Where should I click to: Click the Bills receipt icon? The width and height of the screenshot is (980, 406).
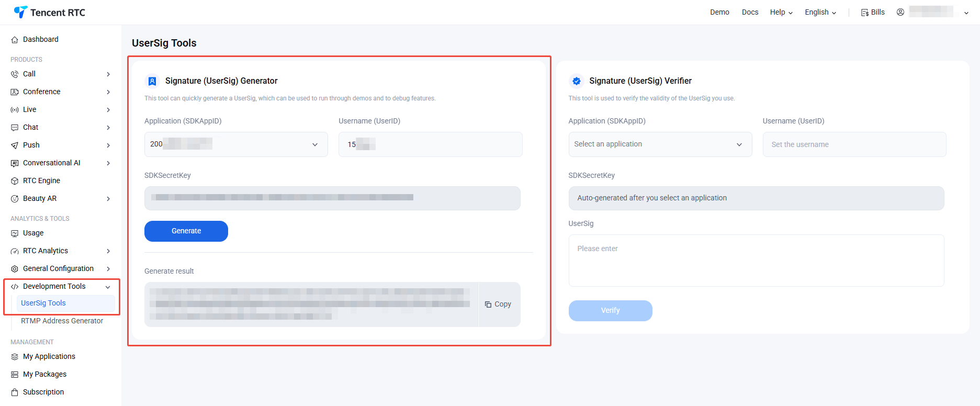coord(865,13)
